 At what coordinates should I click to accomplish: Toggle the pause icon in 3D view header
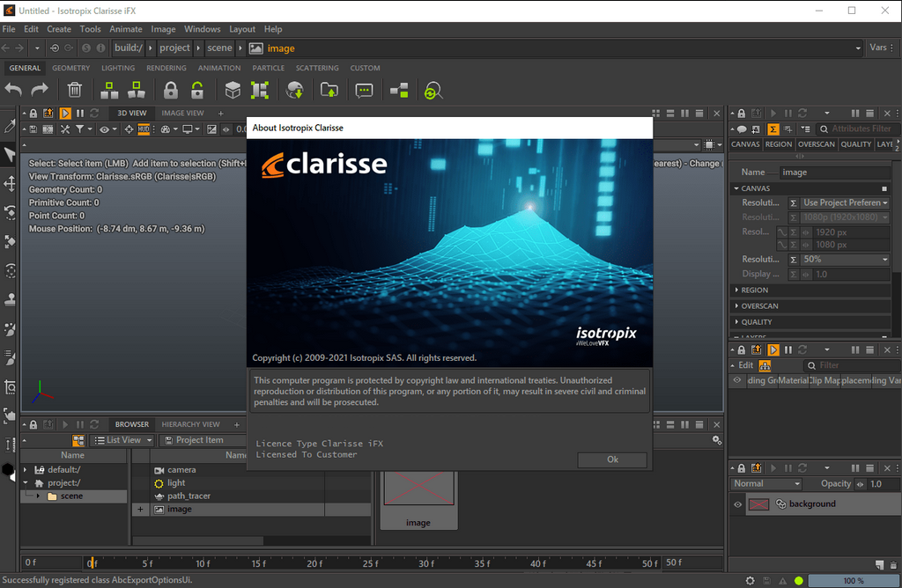80,114
